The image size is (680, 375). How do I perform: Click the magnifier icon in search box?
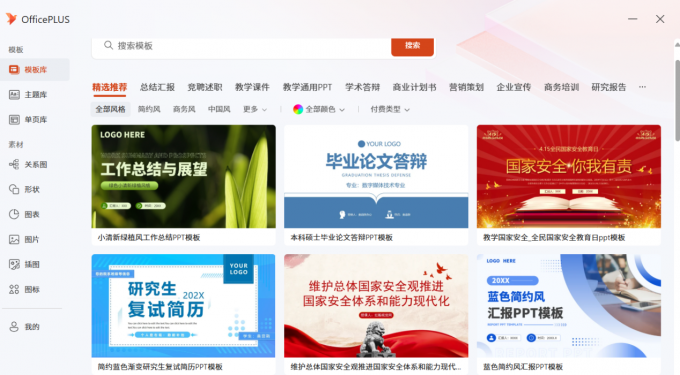pos(108,45)
